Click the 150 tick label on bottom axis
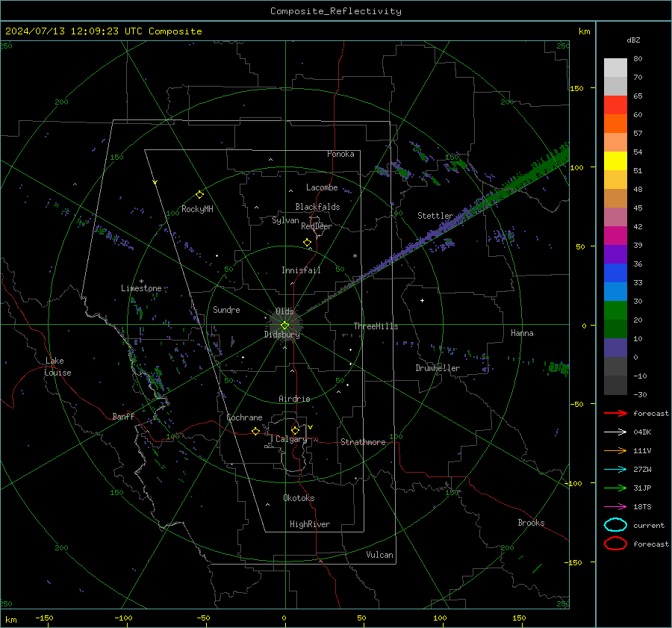 pyautogui.click(x=519, y=618)
